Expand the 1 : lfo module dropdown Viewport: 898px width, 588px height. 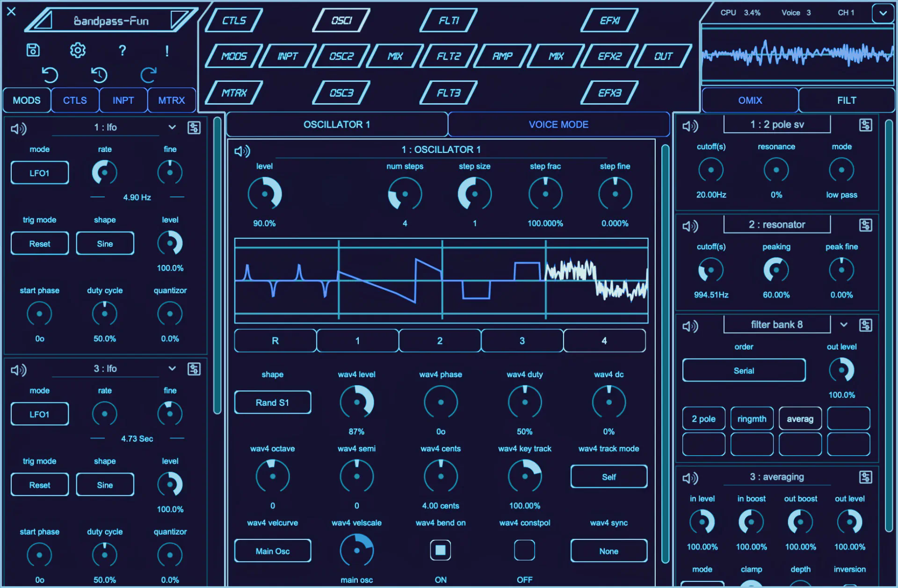tap(172, 127)
